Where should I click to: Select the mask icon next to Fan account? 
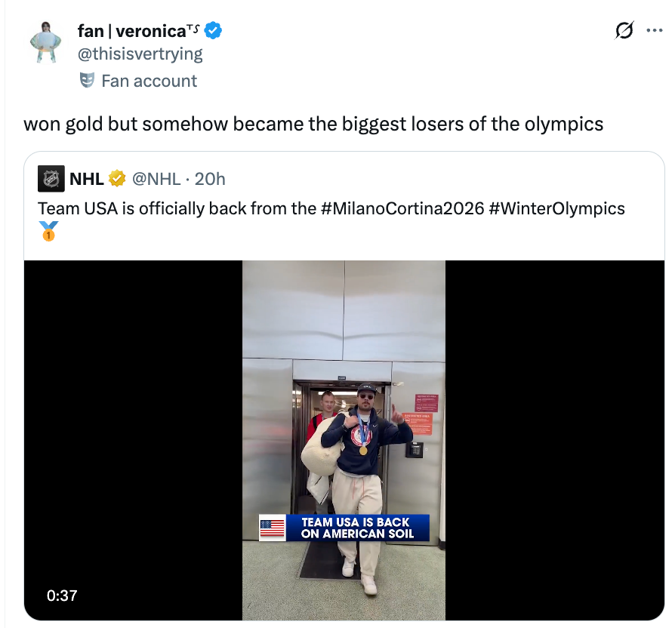point(88,81)
